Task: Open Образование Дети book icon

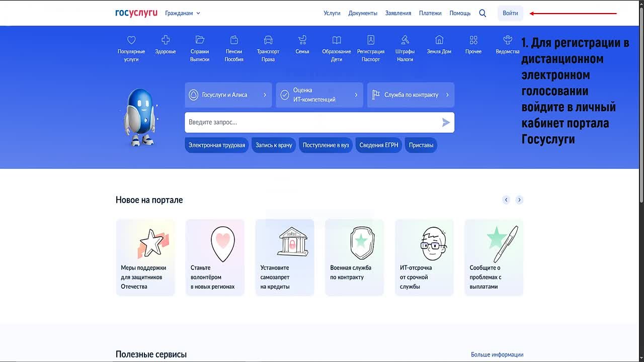Action: click(337, 40)
